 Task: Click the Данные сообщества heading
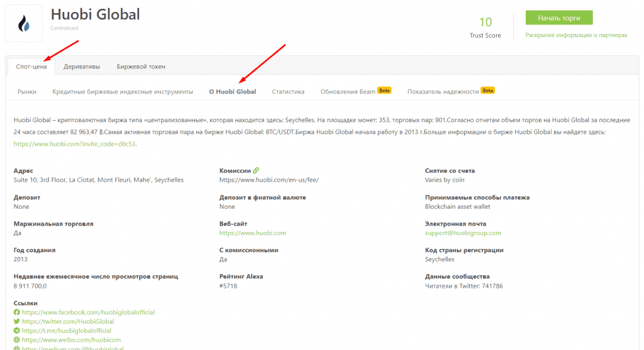click(x=457, y=276)
